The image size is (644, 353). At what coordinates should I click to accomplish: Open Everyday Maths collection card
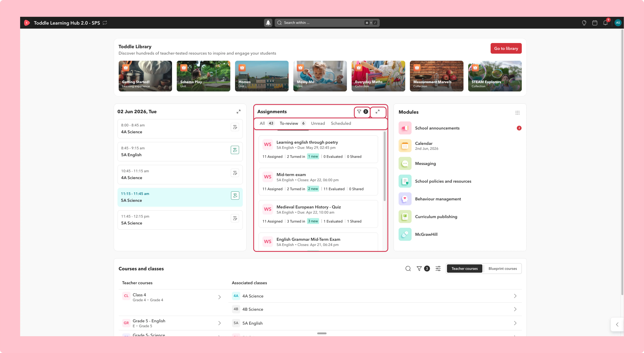pos(378,76)
